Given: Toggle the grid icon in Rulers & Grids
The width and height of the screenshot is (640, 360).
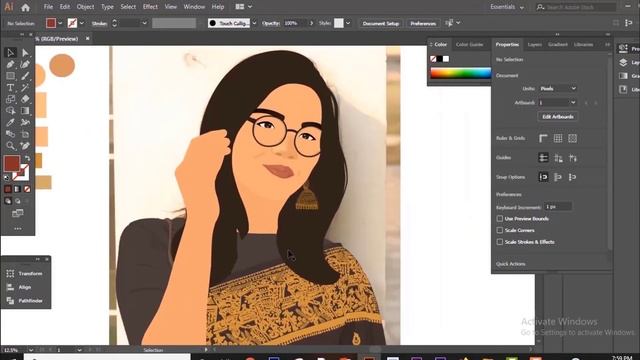Looking at the screenshot, I should coord(558,138).
